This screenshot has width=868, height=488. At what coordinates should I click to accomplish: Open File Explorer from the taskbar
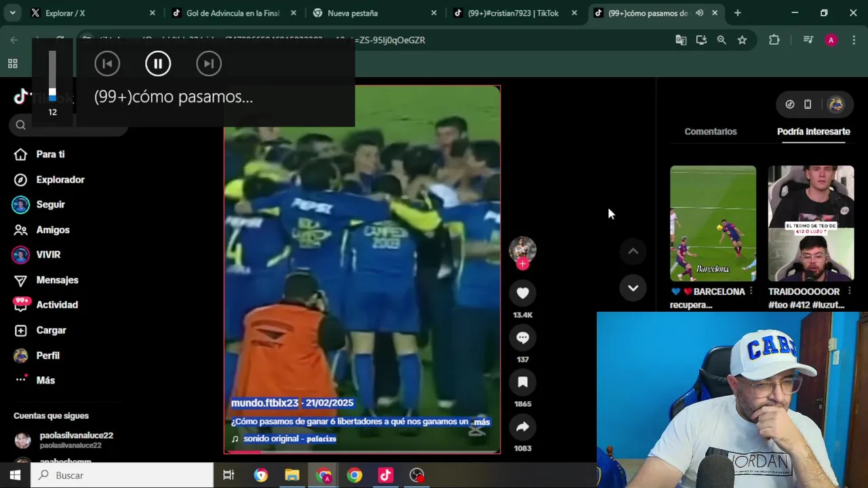click(292, 475)
